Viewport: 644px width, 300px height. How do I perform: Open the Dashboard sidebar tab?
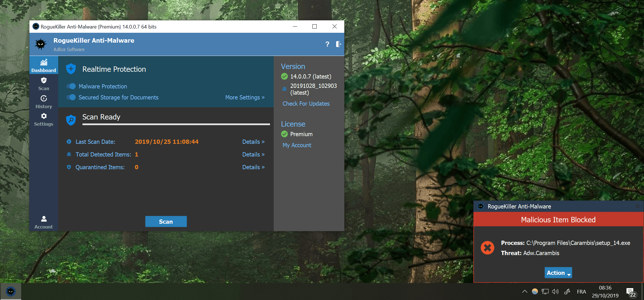coord(44,65)
